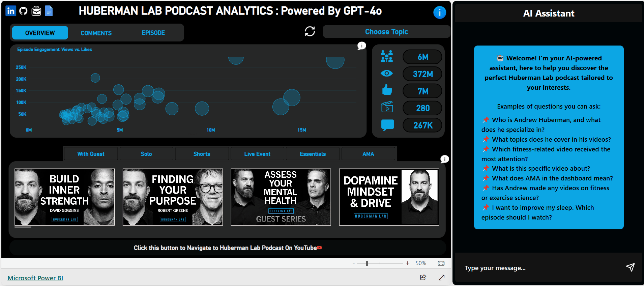Click the scatter chart info bubble icon
Screen dimensions: 644x286
[x=361, y=46]
